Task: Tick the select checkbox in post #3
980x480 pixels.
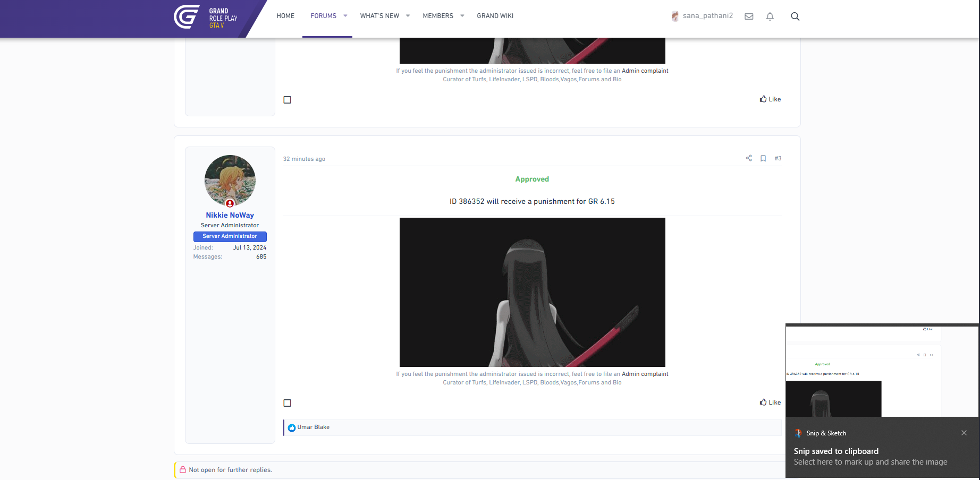Action: (288, 403)
